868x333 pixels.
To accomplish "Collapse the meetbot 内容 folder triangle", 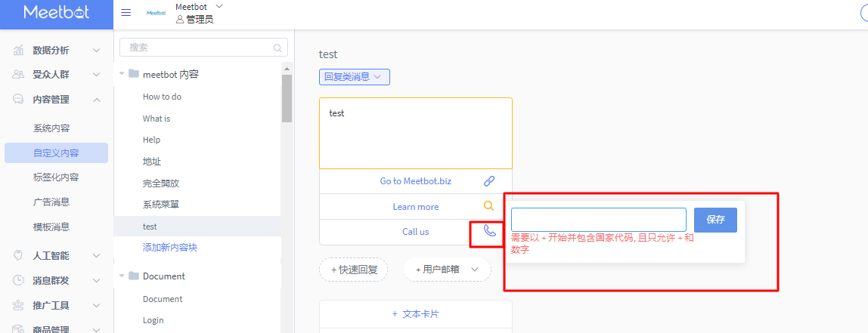I will point(122,73).
